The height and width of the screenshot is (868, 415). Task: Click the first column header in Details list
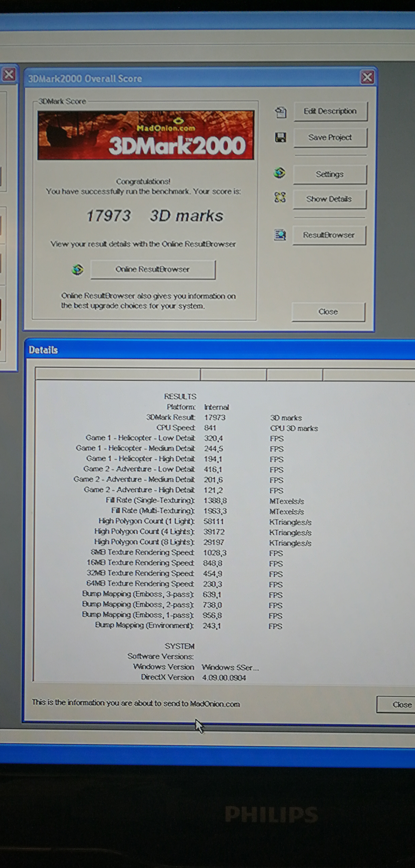tap(118, 374)
